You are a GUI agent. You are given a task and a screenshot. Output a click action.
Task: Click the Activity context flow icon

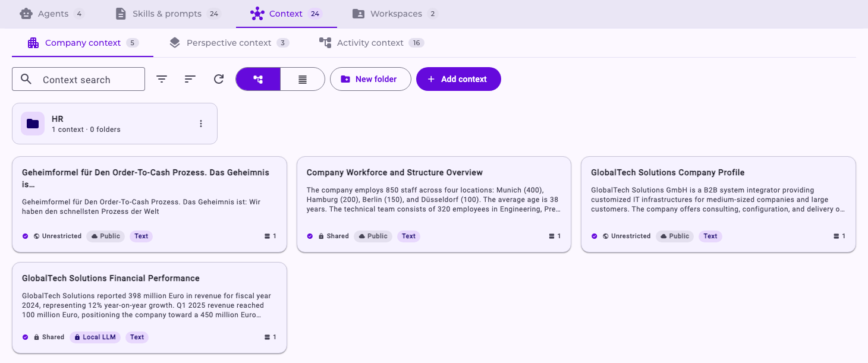point(325,43)
